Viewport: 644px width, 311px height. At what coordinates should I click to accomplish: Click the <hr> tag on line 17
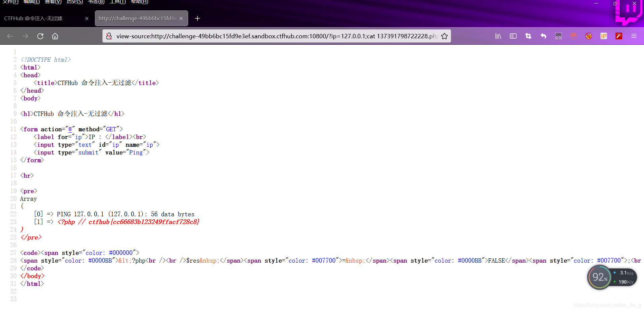pos(27,176)
